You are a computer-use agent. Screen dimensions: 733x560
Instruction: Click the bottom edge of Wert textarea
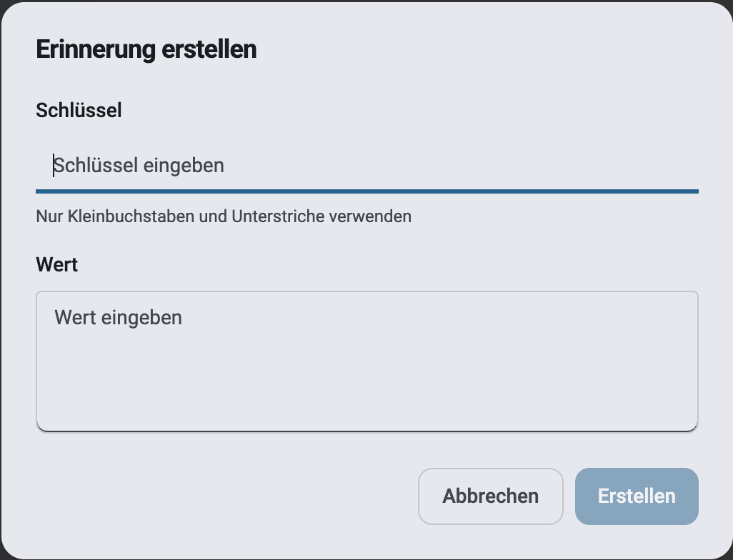pyautogui.click(x=367, y=431)
